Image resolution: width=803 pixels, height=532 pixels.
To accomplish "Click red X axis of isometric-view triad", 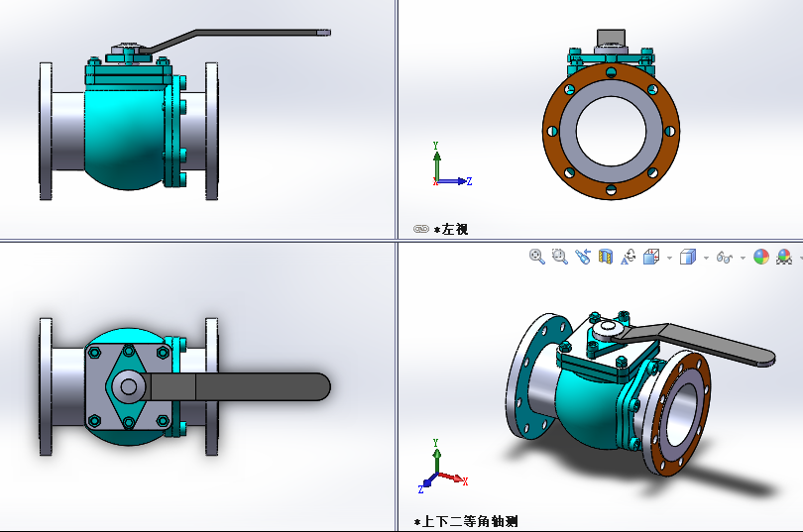I will tap(451, 478).
